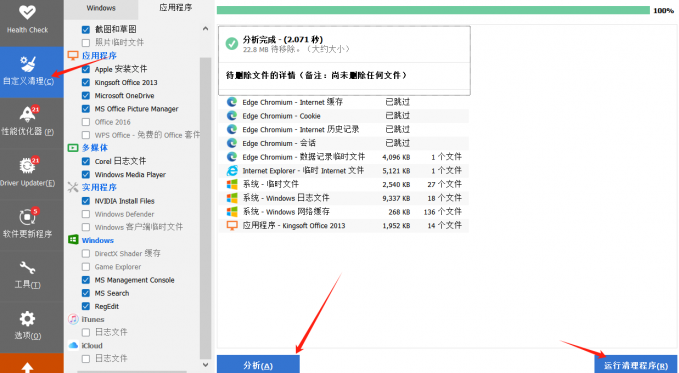Click Edge icon for 会话 row
This screenshot has height=373, width=679.
(x=232, y=143)
